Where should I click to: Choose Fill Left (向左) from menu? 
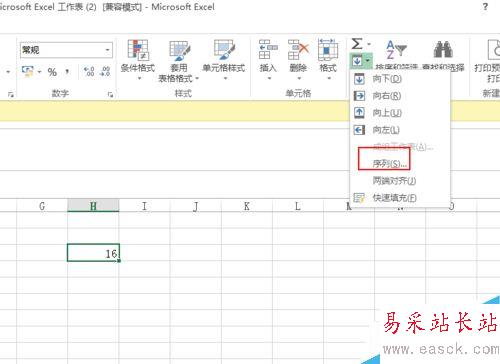[400, 130]
